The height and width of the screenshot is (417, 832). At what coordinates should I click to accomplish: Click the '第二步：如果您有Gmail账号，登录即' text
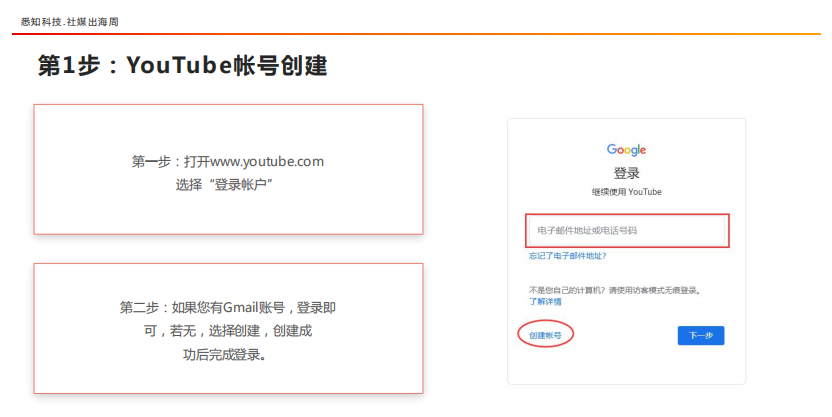pyautogui.click(x=228, y=308)
